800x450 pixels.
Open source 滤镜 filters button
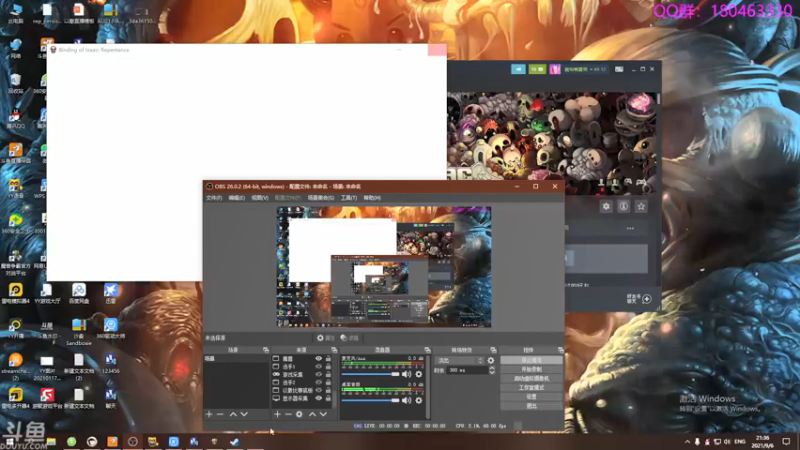tap(349, 338)
